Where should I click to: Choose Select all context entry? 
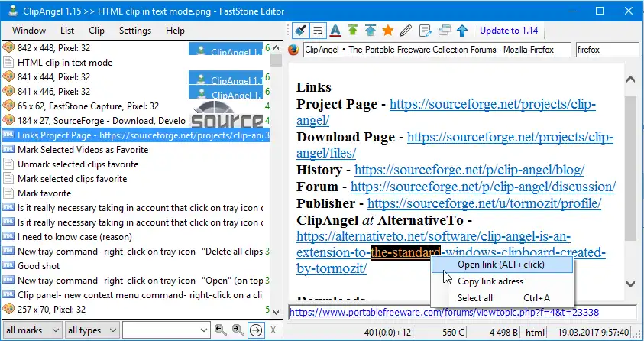click(503, 298)
